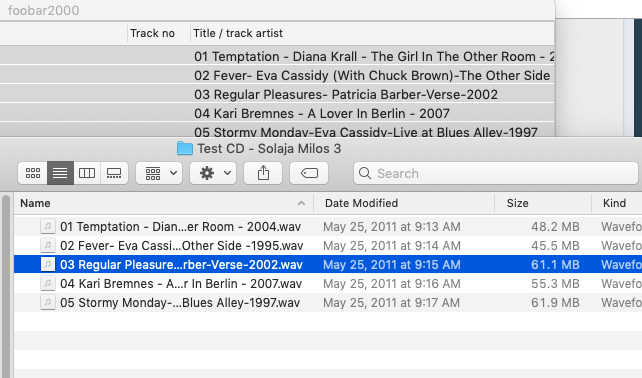Open the gear action menu

click(213, 173)
